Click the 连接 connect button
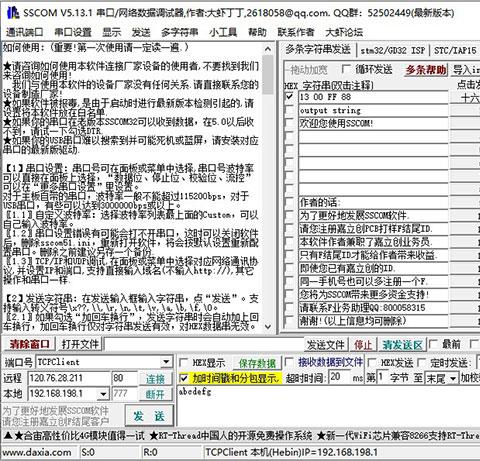The image size is (480, 461). (155, 378)
